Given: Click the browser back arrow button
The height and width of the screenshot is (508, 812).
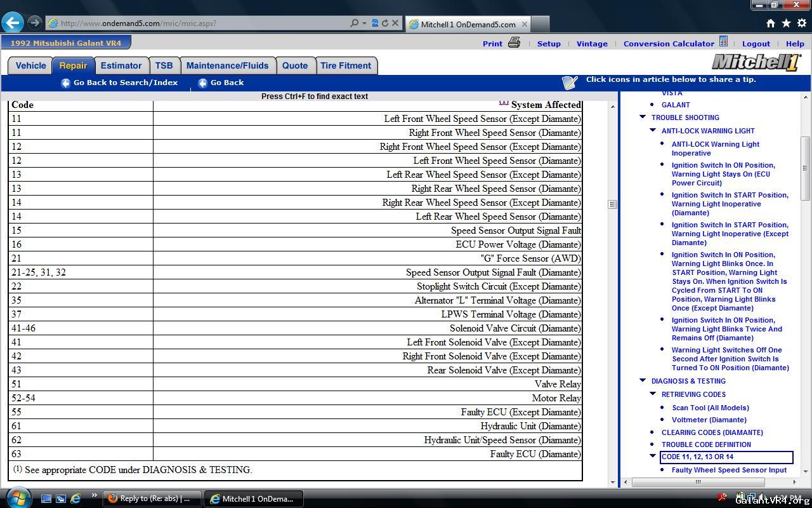Looking at the screenshot, I should [x=12, y=23].
